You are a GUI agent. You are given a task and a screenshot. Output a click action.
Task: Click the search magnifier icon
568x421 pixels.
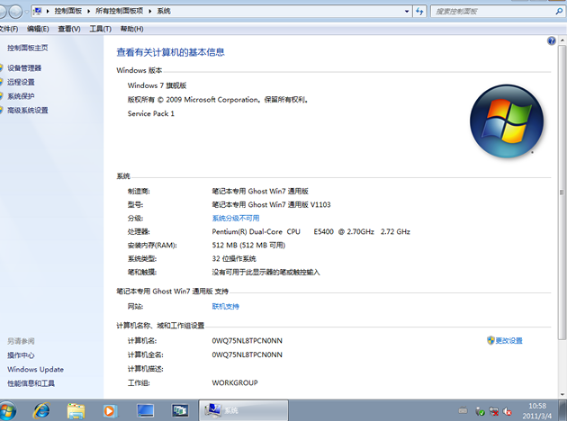559,12
